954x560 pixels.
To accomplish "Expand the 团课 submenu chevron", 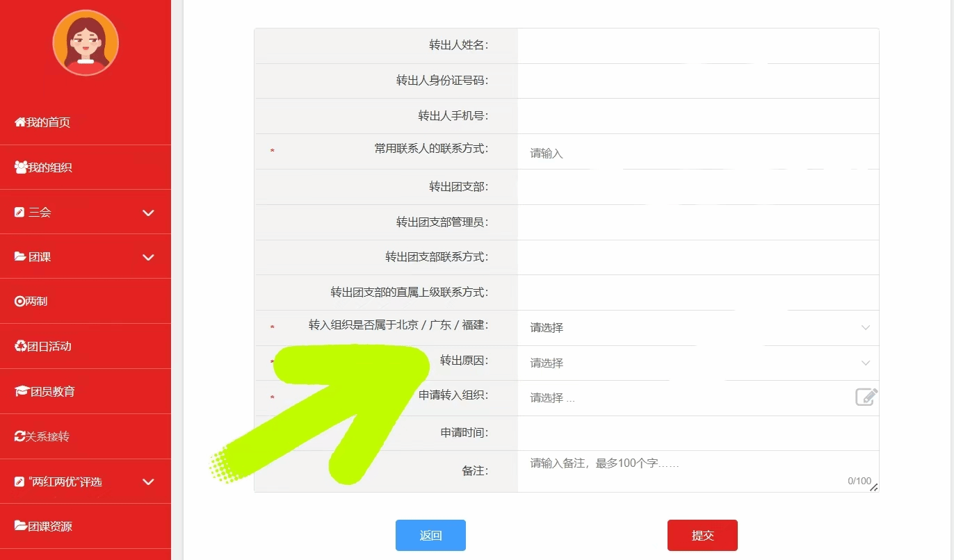I will tap(148, 257).
